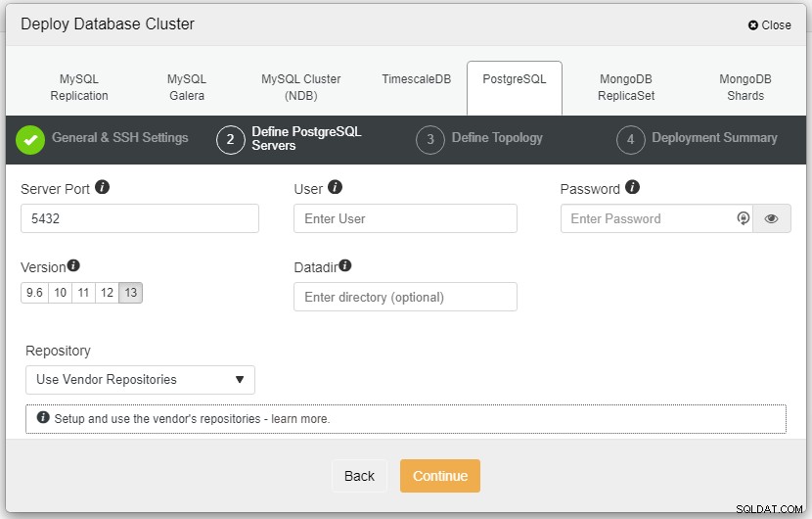
Task: Select PostgreSQL version 11
Action: click(83, 293)
